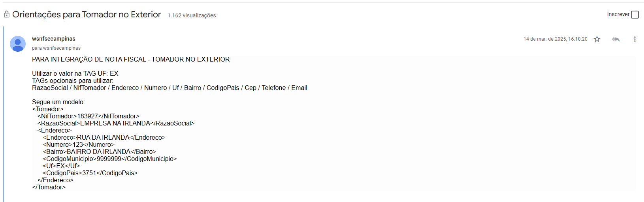Open the three-dot more options menu
The width and height of the screenshot is (644, 202).
[x=635, y=39]
